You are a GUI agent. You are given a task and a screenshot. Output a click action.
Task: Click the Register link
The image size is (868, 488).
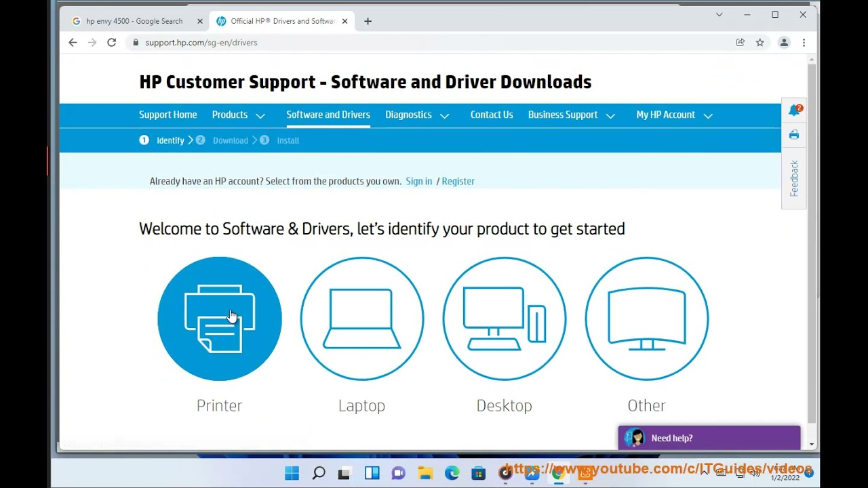(x=458, y=181)
